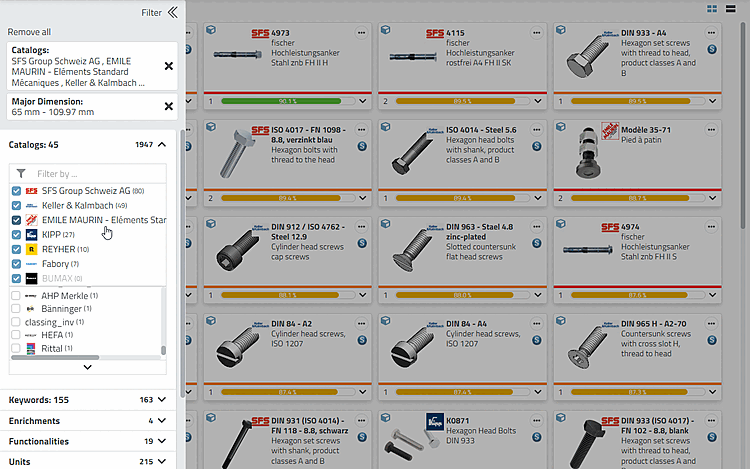Click the results pane vertical scrollbar

742,124
